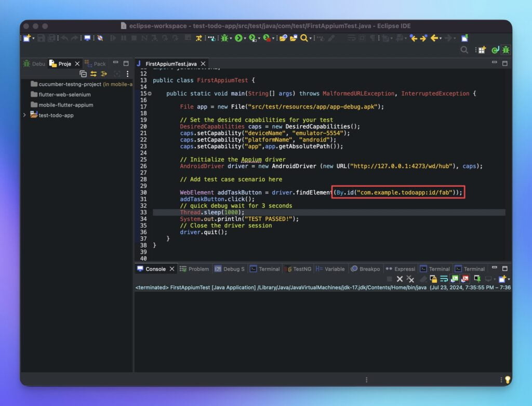Click the Run Last Tool icon with red toolbox
This screenshot has width=532, height=406.
pyautogui.click(x=267, y=38)
